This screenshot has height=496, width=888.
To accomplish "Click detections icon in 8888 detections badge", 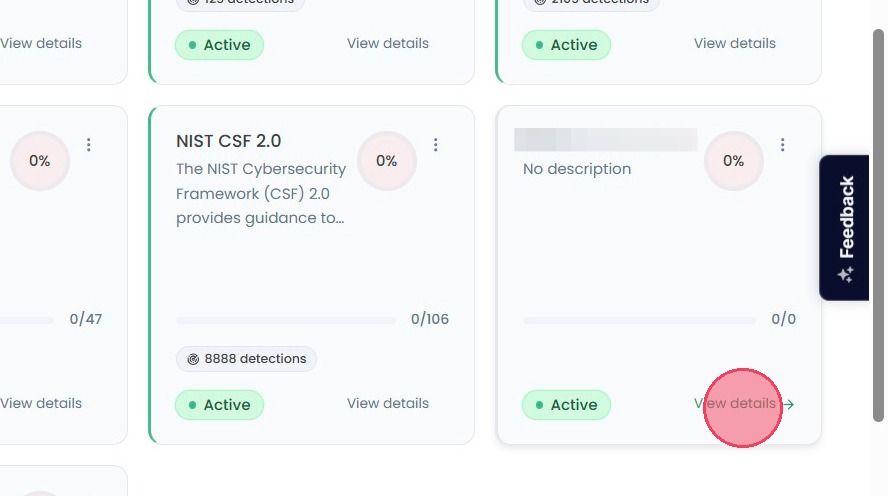I will (193, 359).
